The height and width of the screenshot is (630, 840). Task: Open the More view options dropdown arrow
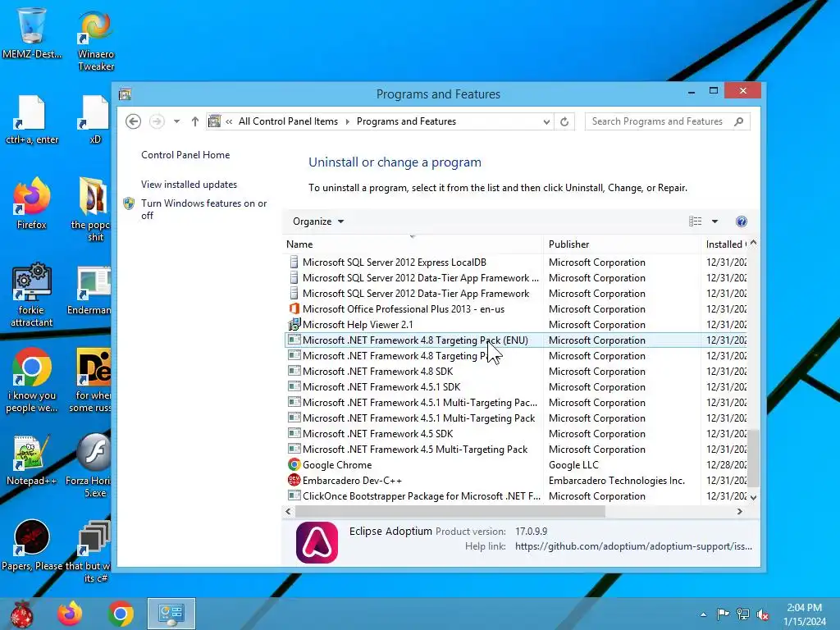714,221
